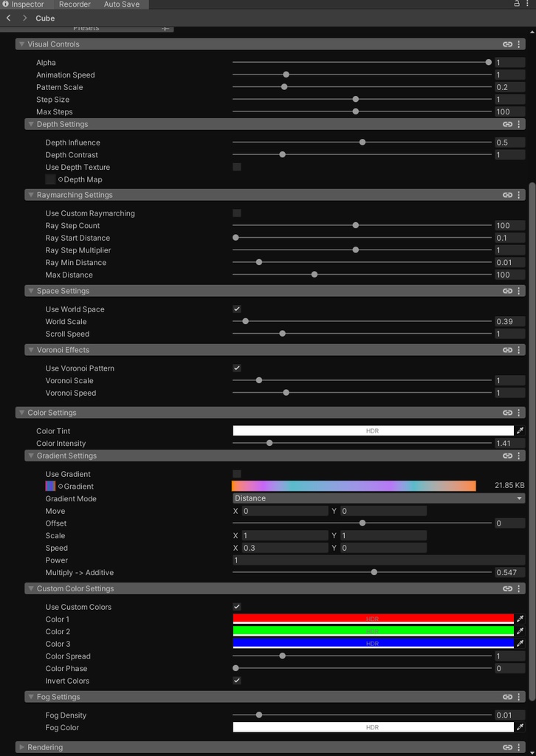Click the link icon on Fog Settings
Viewport: 536px width, 756px height.
click(507, 697)
